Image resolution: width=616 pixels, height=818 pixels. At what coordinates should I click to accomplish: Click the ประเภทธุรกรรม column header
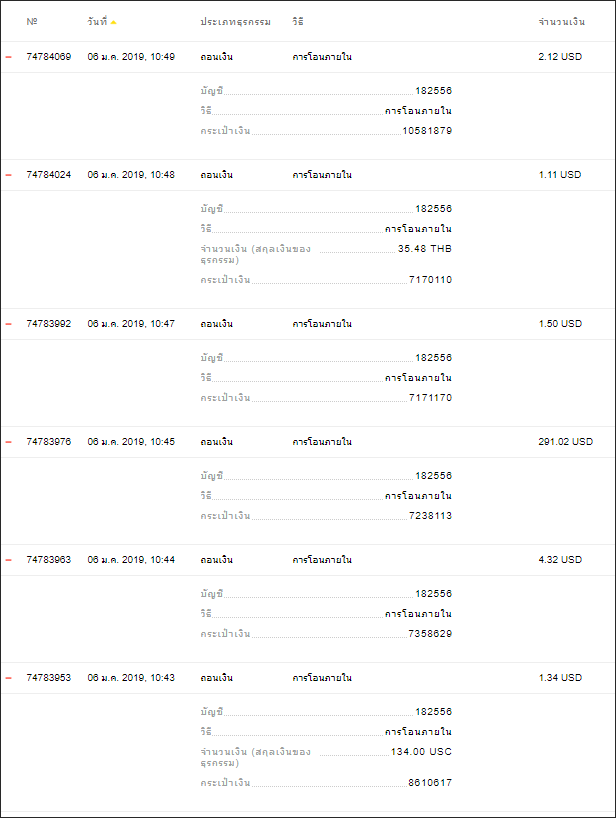235,22
